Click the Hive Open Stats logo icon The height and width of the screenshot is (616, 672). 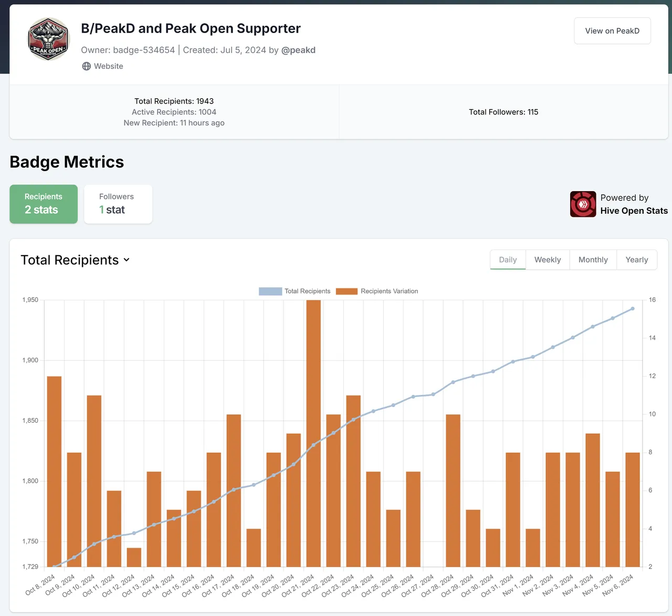[583, 204]
